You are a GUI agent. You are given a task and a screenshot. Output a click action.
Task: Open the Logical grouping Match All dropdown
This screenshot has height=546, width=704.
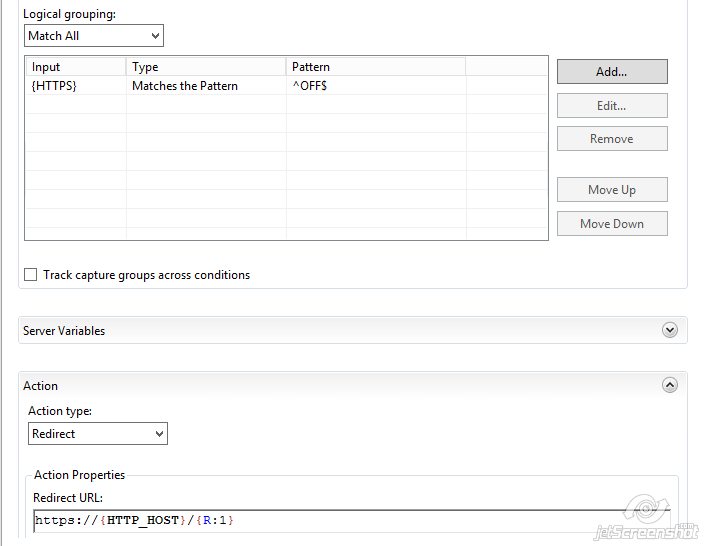(94, 36)
